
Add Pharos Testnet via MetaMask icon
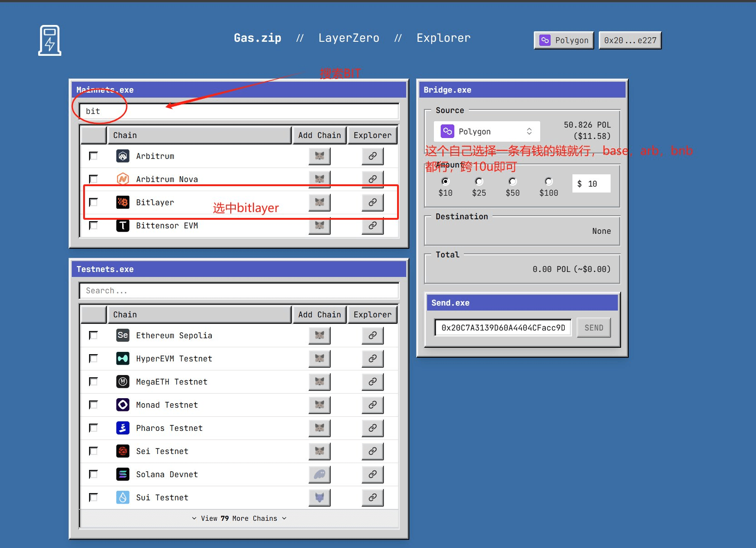click(319, 428)
